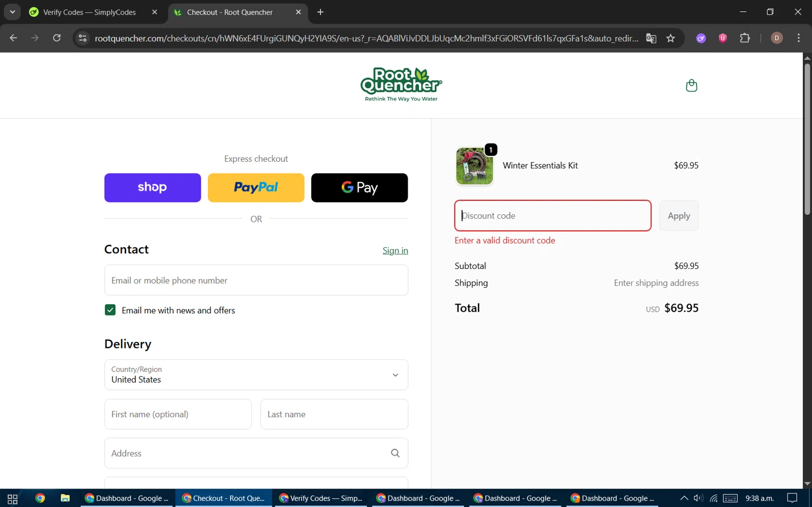The height and width of the screenshot is (507, 812).
Task: Open the Extensions puzzle icon
Action: pos(745,38)
